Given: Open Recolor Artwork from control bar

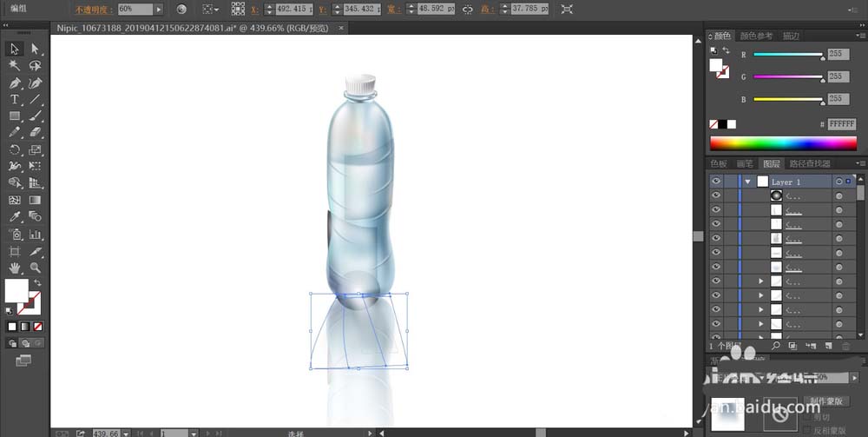Looking at the screenshot, I should (x=181, y=9).
